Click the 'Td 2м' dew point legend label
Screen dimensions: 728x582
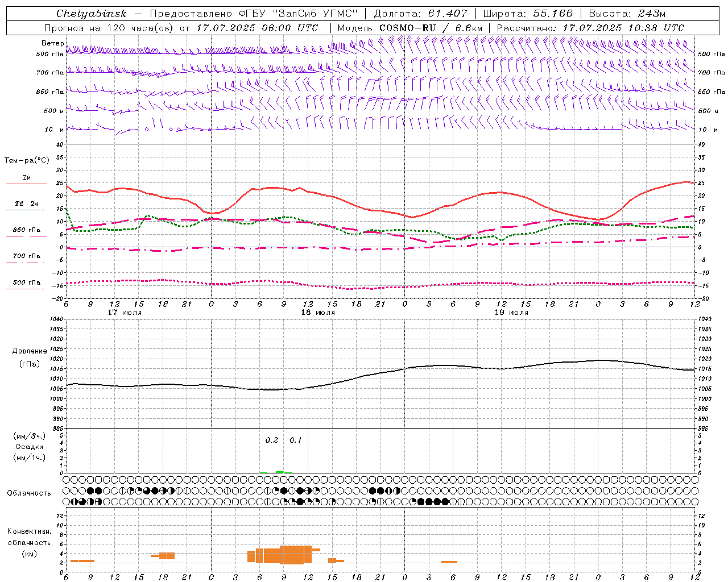coord(27,203)
